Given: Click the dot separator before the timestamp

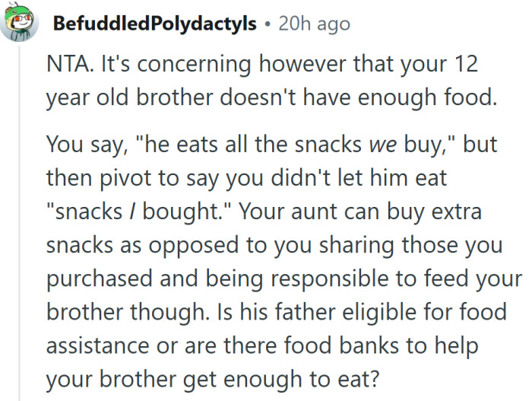Looking at the screenshot, I should [267, 24].
